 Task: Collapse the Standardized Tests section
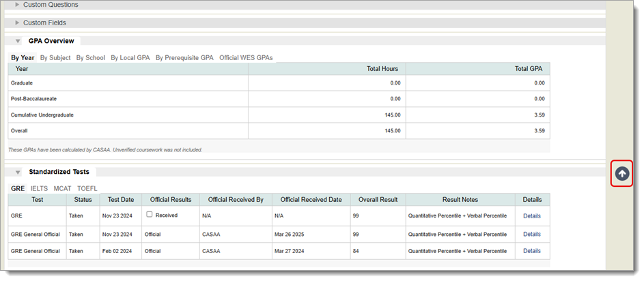point(18,172)
